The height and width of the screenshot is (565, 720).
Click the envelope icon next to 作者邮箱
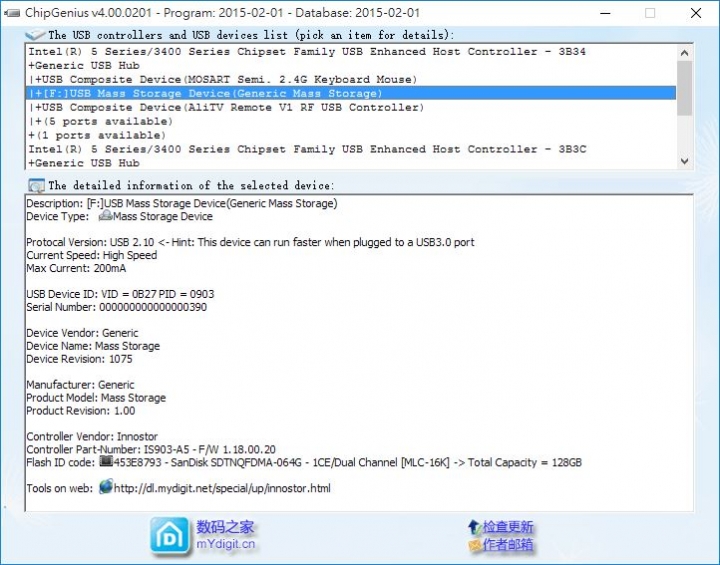coord(475,545)
